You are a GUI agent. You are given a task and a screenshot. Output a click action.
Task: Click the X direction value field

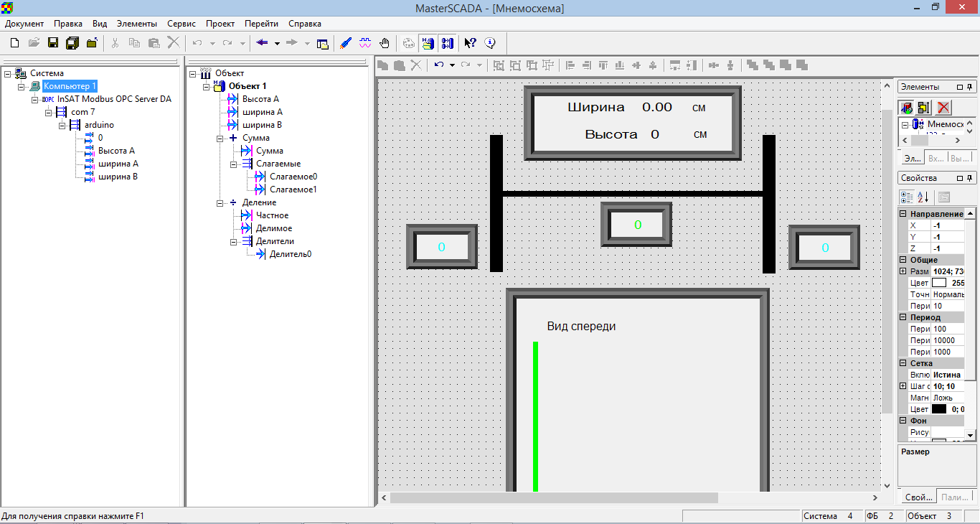(948, 225)
